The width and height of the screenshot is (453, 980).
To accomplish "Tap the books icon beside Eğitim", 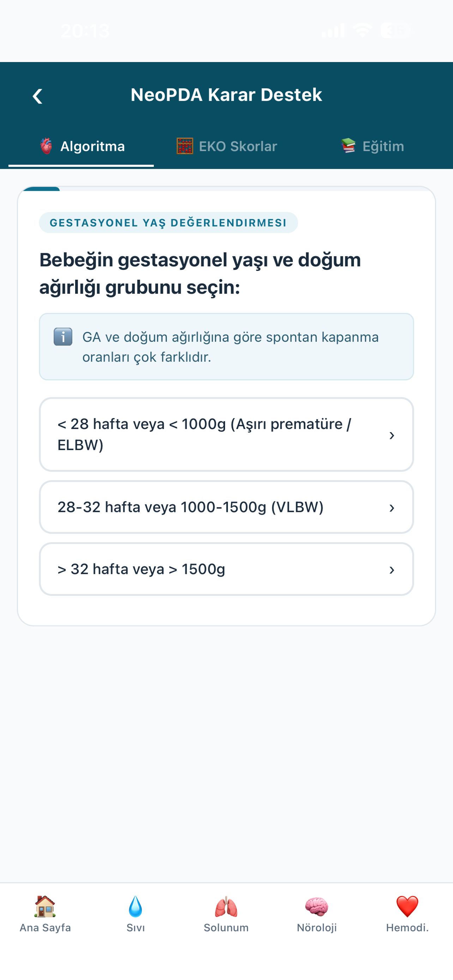I will click(x=348, y=146).
